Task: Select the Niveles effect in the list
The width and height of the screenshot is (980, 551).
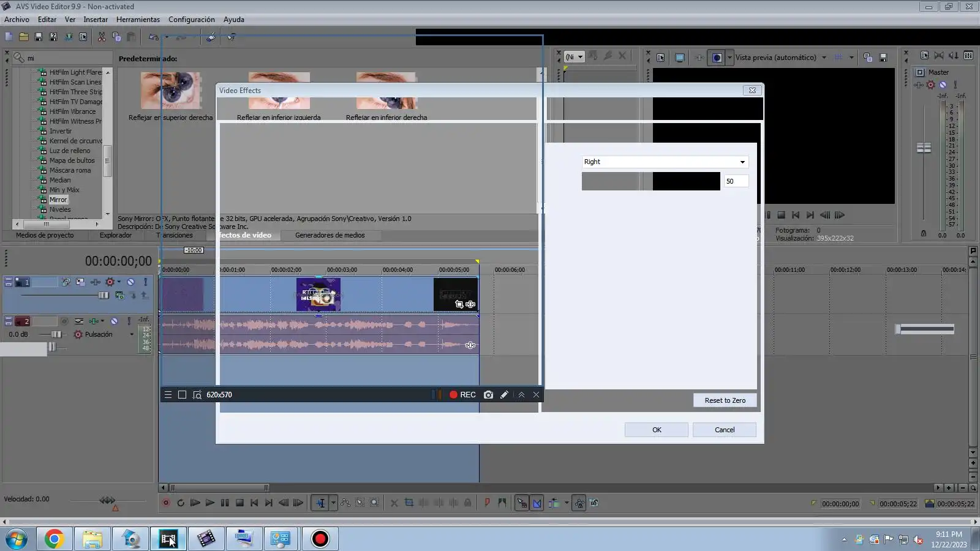Action: [x=60, y=209]
